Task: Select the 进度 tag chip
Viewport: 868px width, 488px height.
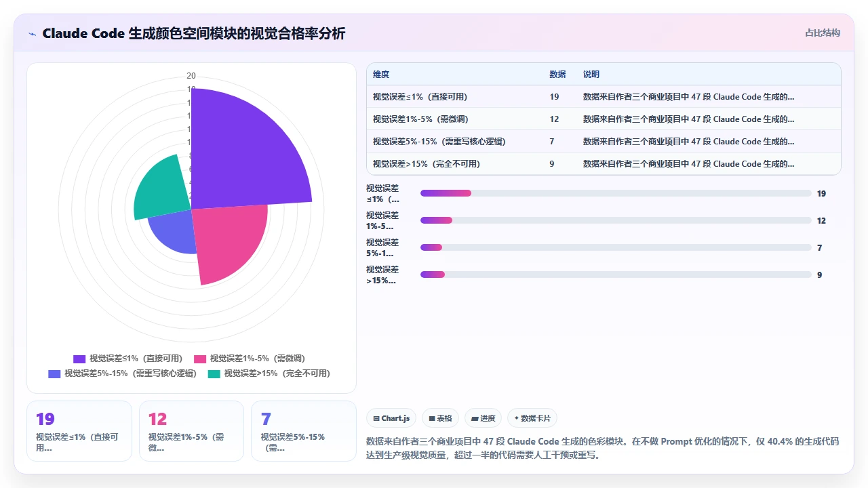Action: pyautogui.click(x=483, y=418)
